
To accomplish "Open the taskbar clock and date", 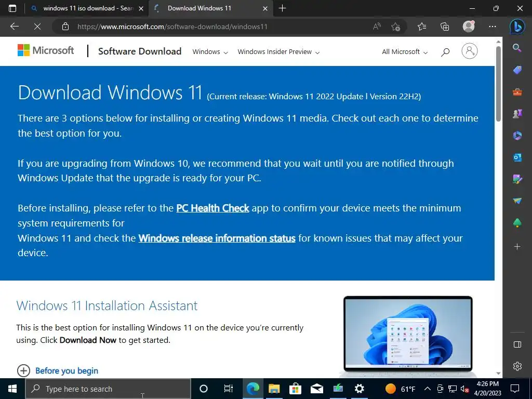I will [x=487, y=389].
